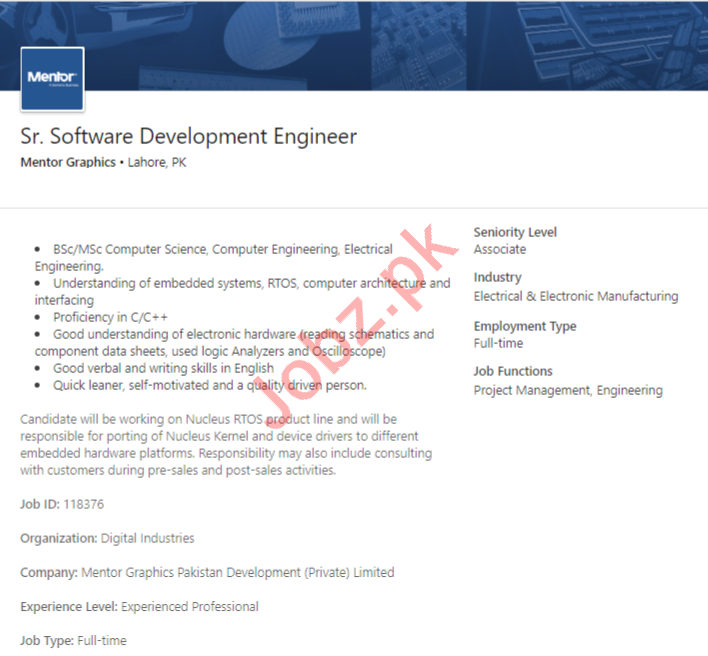Screen dimensions: 708x656
Task: Click the Mentor company logo
Action: click(x=52, y=78)
